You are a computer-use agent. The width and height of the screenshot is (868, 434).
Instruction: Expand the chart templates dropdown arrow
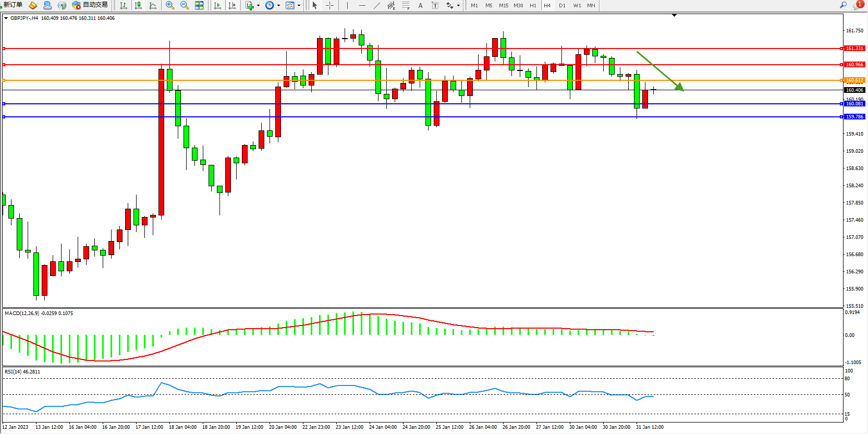299,6
